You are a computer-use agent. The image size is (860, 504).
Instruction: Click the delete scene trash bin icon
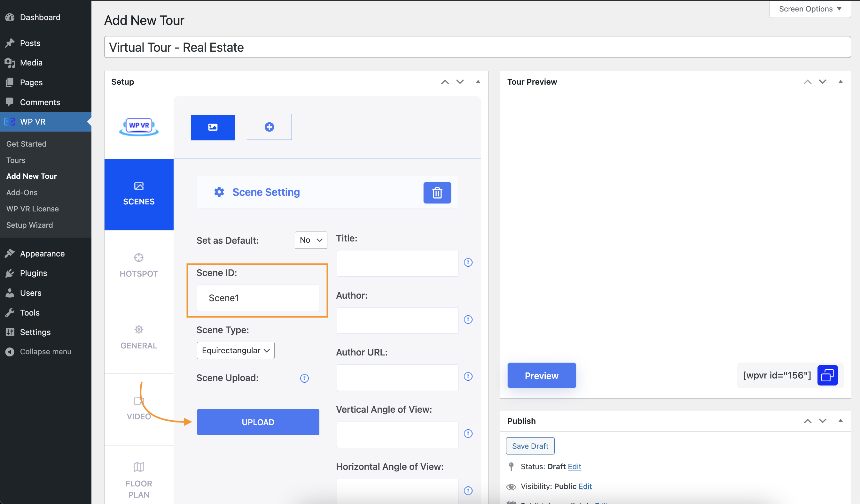(437, 193)
